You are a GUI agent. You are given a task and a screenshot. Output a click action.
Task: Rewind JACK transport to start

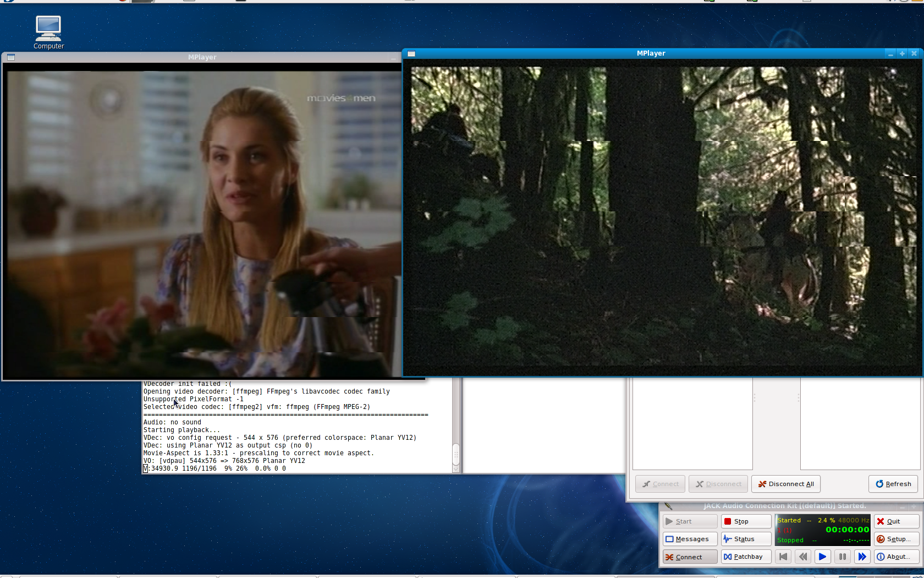[x=783, y=557]
